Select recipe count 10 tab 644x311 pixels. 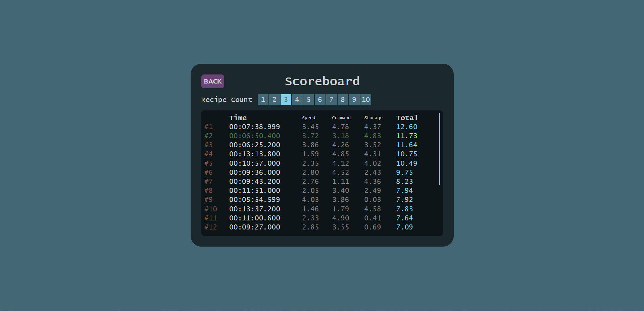point(366,100)
